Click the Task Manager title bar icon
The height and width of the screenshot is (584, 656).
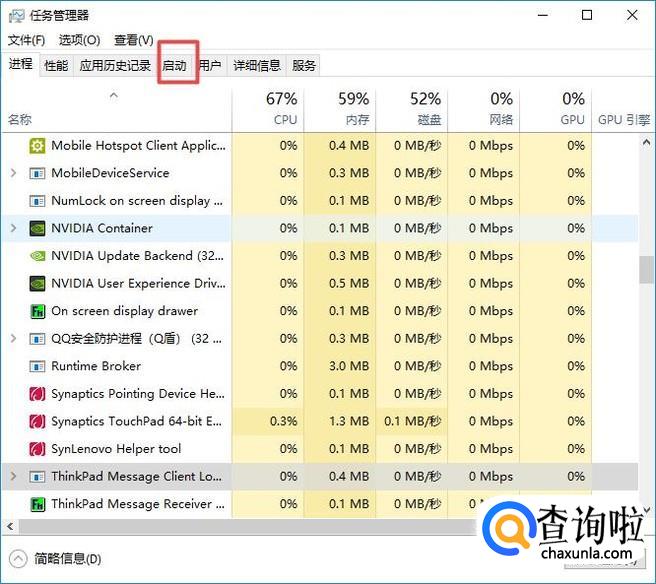point(17,16)
